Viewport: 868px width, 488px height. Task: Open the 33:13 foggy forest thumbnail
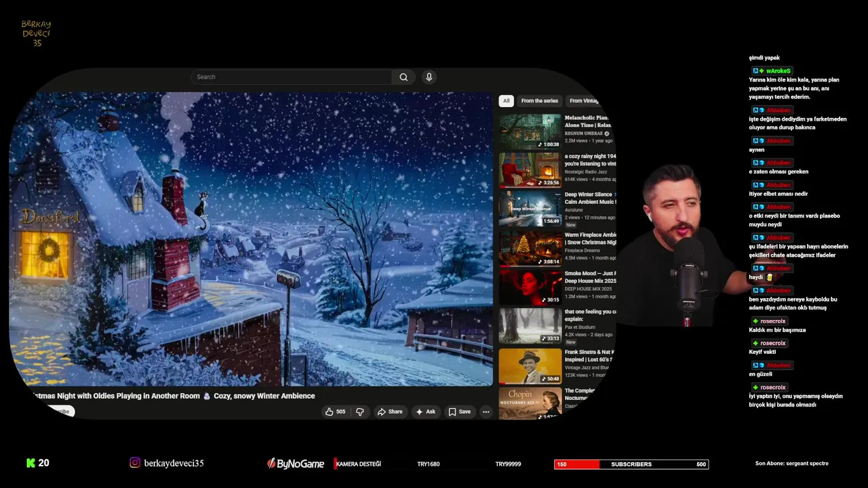click(x=530, y=326)
